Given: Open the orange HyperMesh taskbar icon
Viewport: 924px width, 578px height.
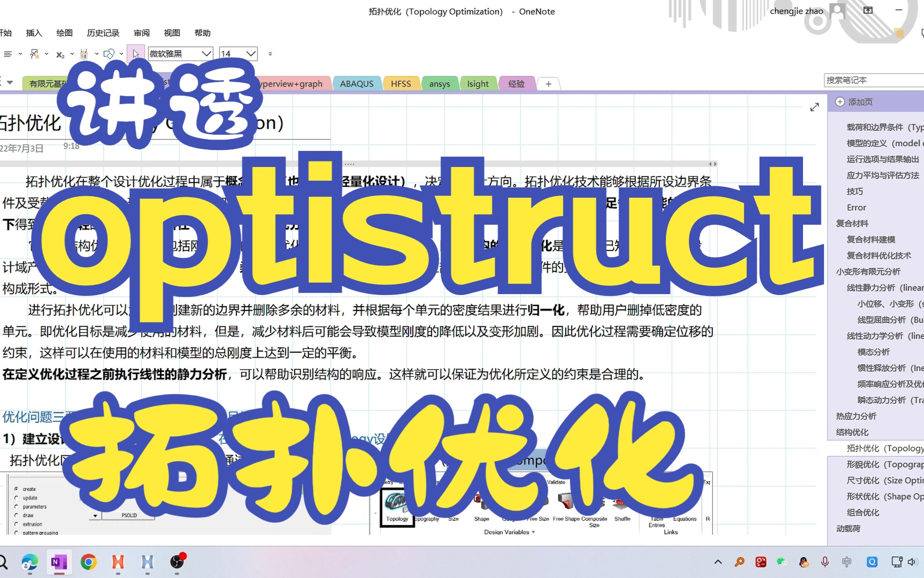Looking at the screenshot, I should click(x=118, y=562).
